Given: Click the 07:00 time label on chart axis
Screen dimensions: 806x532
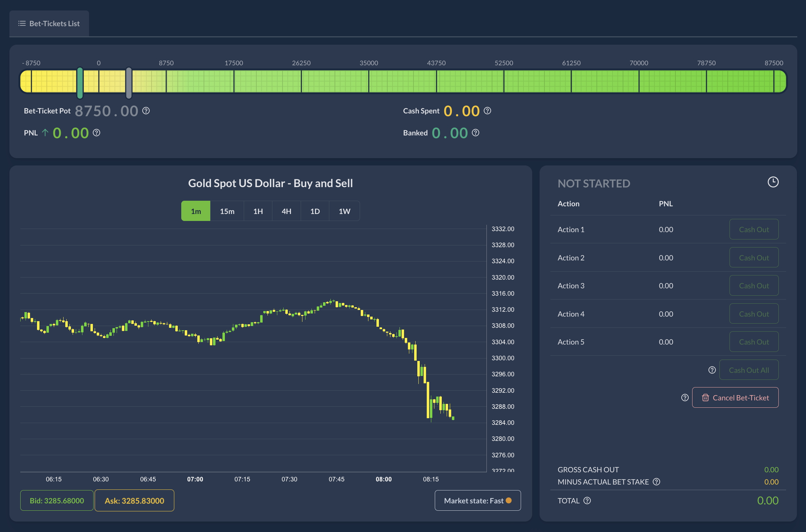Looking at the screenshot, I should [x=195, y=479].
